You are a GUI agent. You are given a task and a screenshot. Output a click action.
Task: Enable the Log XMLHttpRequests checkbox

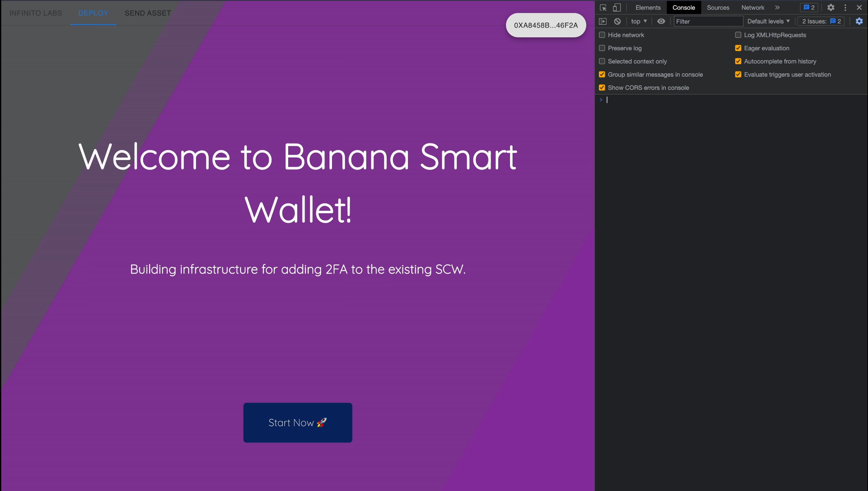738,35
